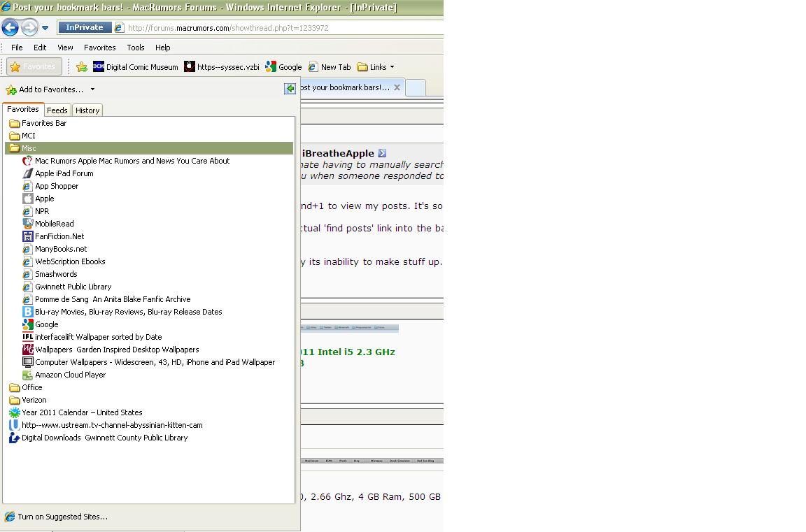Viewport: 806px width, 532px height.
Task: Open the Apple favorite with apple icon
Action: tap(38, 199)
